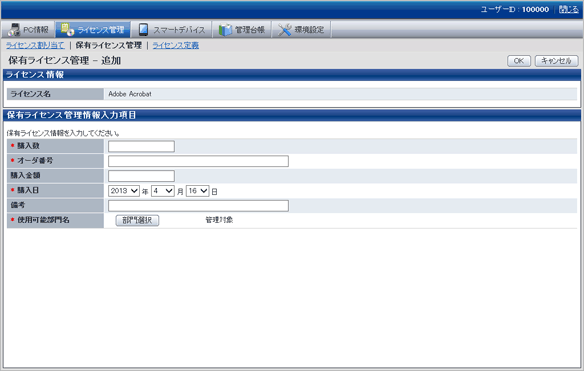Switch to ライセンス管理 tab
This screenshot has height=371, width=584.
pos(93,29)
